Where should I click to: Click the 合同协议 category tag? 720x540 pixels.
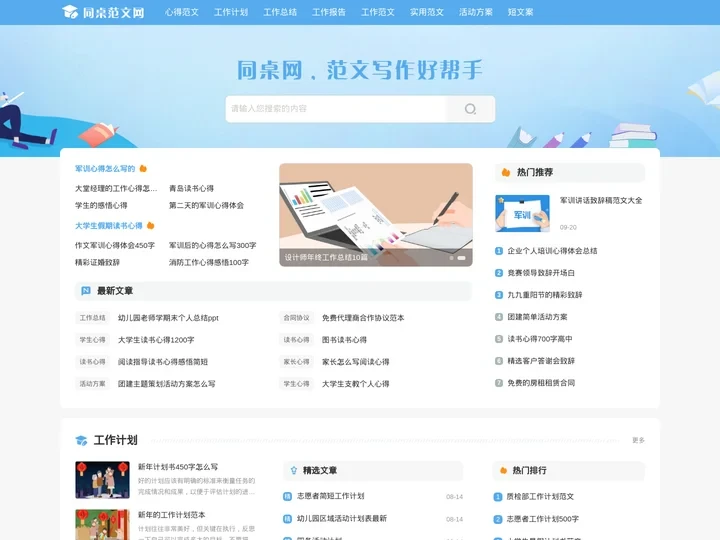(296, 318)
